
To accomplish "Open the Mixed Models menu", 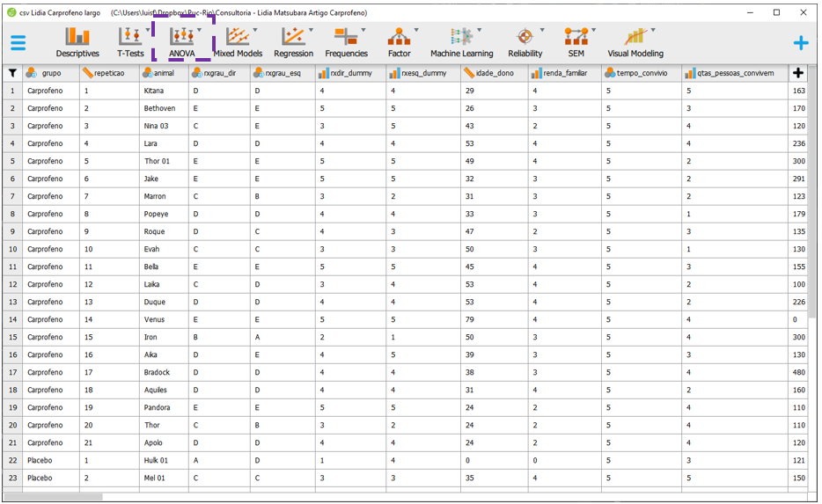I will click(238, 41).
